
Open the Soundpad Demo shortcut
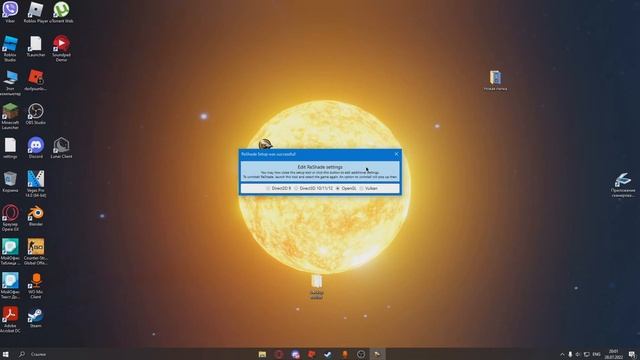61,49
